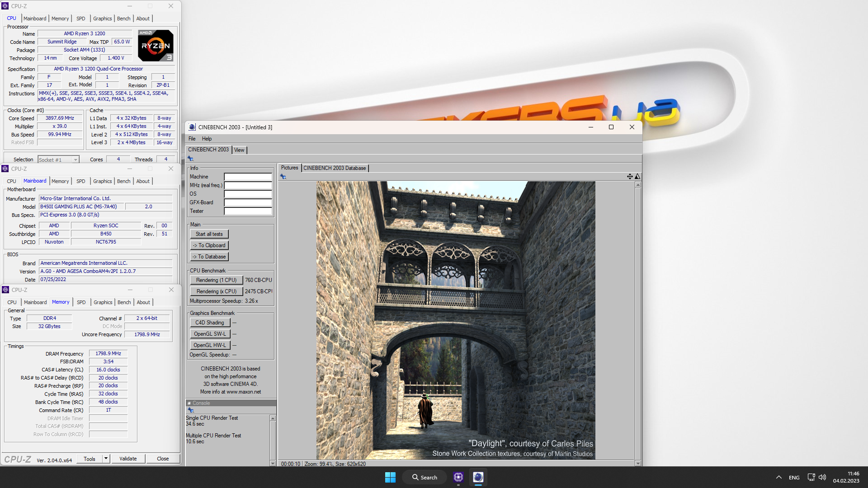Open SPD tab in the Mainboard CPU-Z window

pos(80,181)
